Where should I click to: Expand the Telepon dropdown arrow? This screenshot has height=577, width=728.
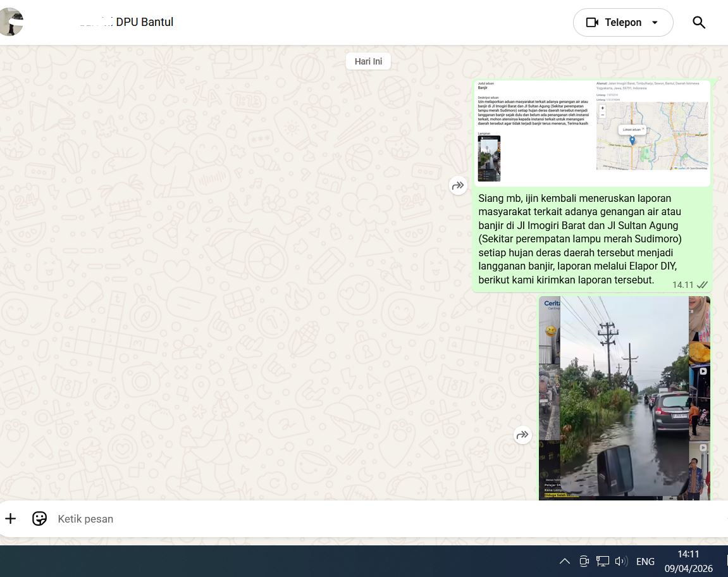655,23
